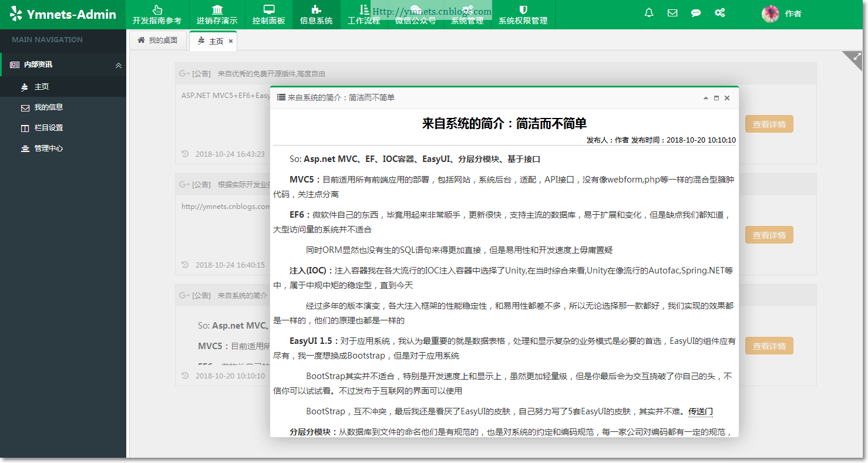Switch to the 我的桌面 tab
The width and height of the screenshot is (868, 463).
(157, 40)
